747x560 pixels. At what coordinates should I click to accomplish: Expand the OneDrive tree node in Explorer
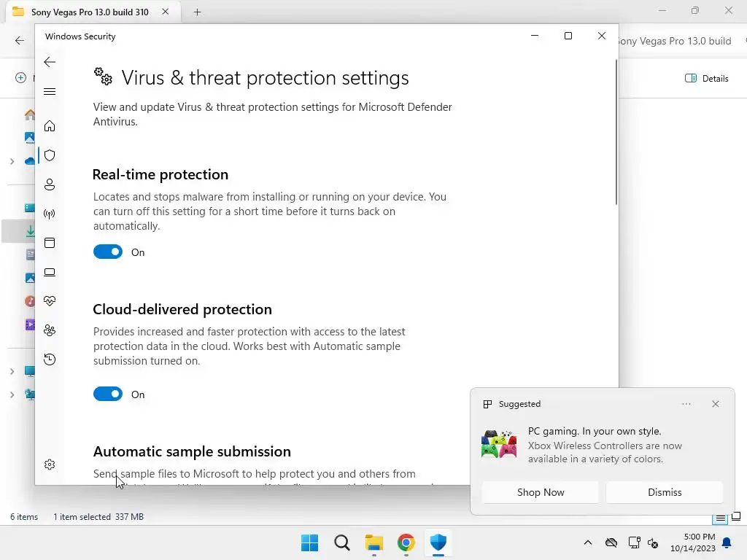[x=12, y=161]
